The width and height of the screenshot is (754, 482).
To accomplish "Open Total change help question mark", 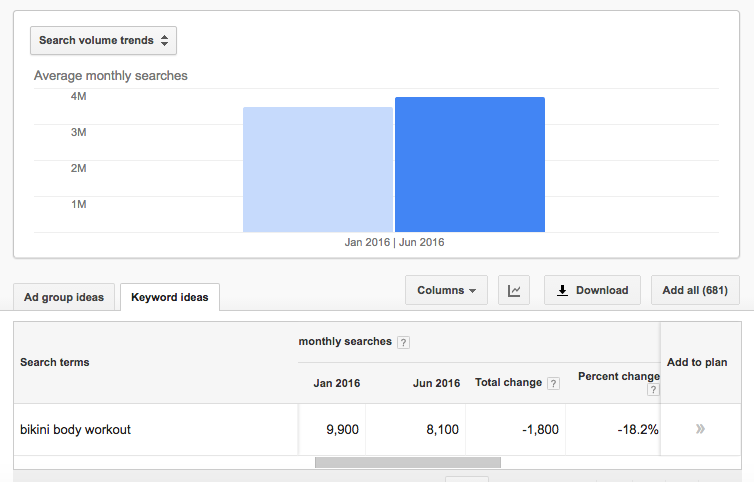I will 553,383.
